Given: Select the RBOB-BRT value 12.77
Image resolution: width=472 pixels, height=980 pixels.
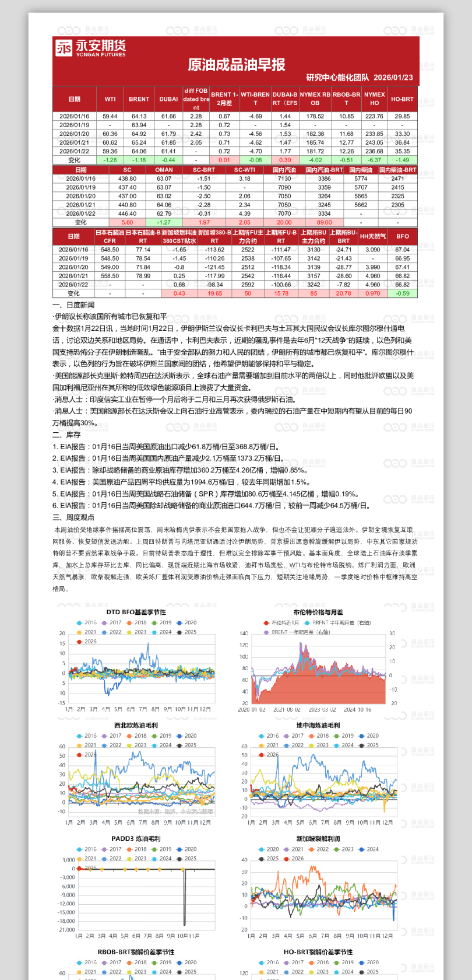Looking at the screenshot, I should (x=346, y=142).
